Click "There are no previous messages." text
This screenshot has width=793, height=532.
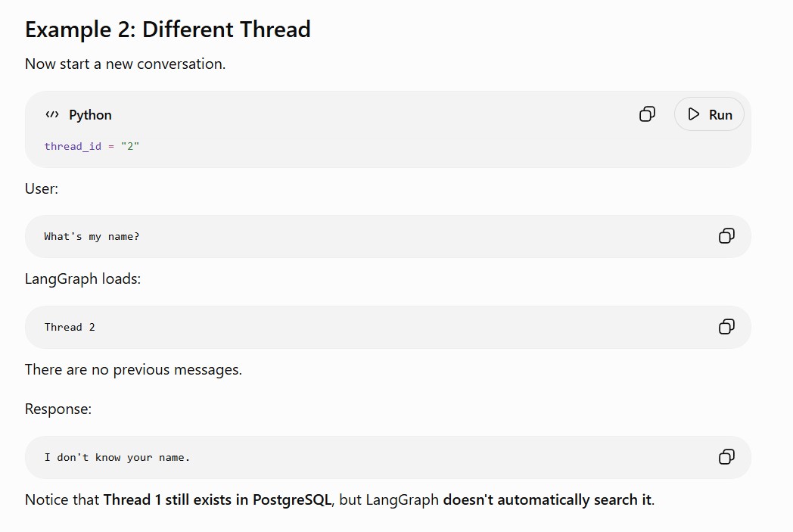click(x=133, y=369)
